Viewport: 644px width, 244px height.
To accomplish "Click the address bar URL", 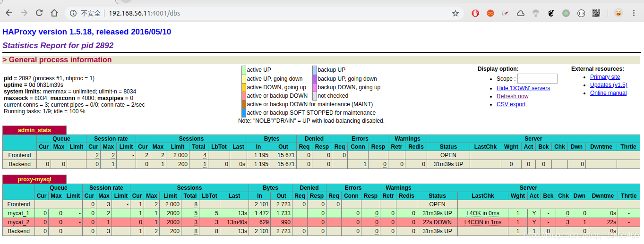I will click(144, 13).
